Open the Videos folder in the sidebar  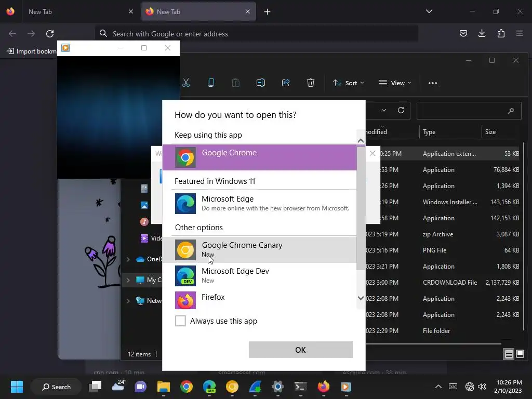[151, 238]
